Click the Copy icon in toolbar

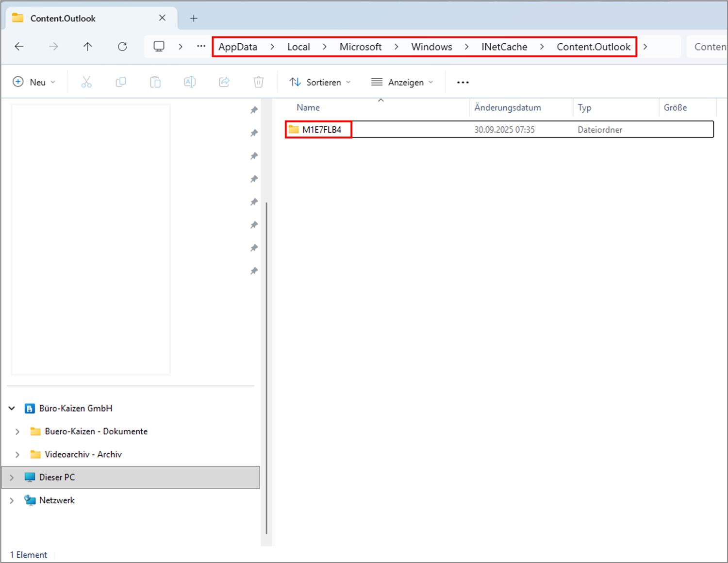121,82
